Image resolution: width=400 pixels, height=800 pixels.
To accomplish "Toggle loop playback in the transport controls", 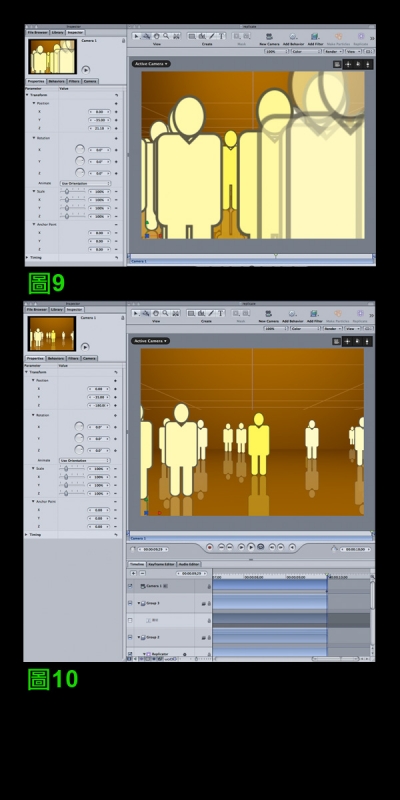I will coord(261,547).
